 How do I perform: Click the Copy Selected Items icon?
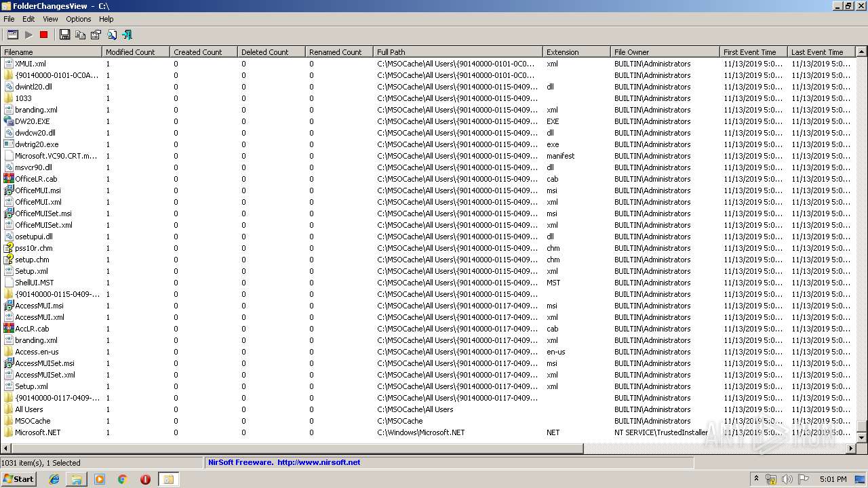80,35
